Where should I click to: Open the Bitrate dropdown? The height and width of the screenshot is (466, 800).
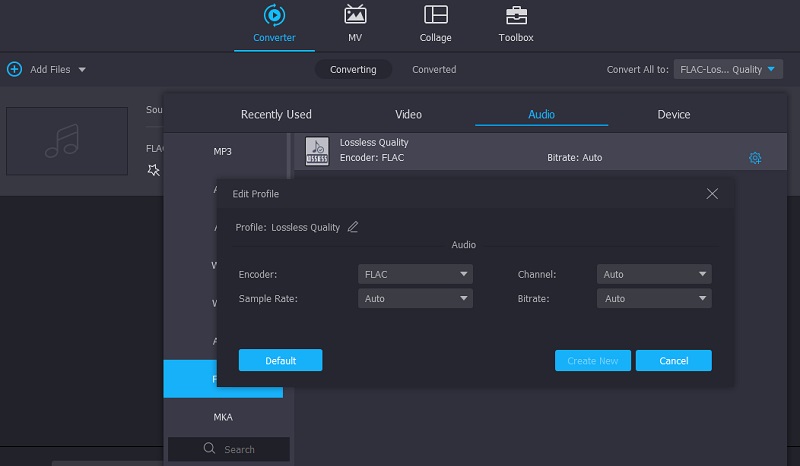pos(654,299)
